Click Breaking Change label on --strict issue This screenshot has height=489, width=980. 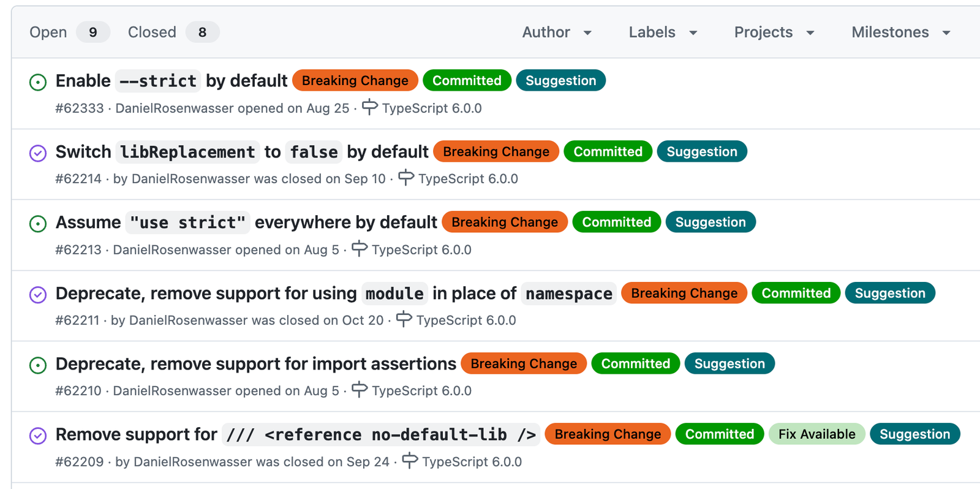coord(355,80)
